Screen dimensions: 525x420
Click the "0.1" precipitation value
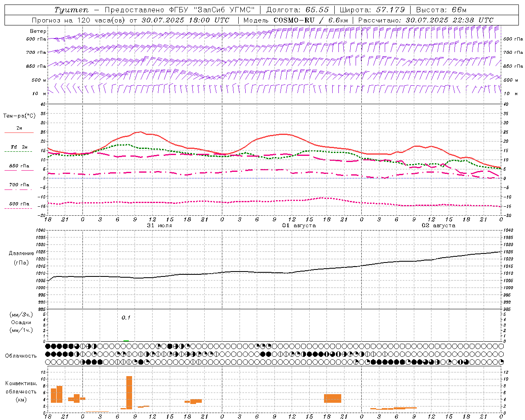pos(126,318)
